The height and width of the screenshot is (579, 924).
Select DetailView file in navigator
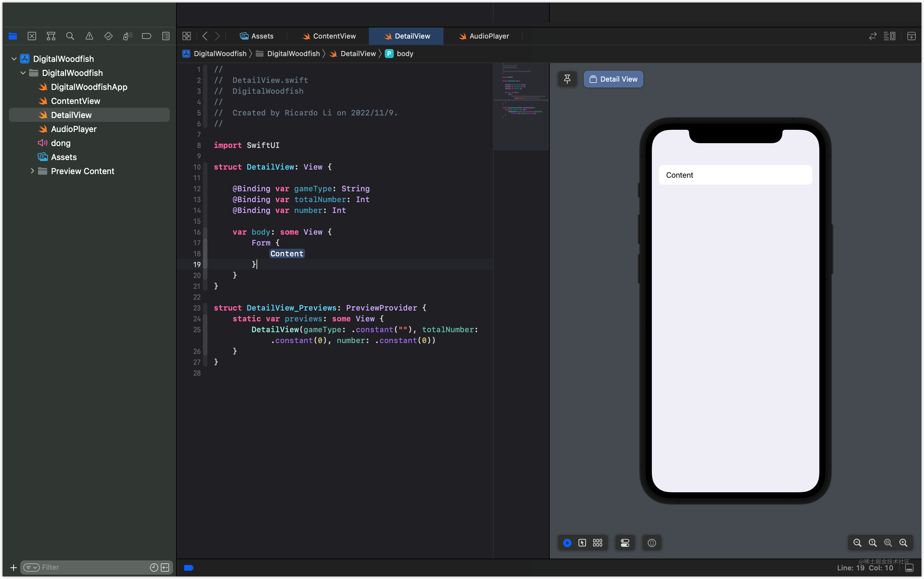click(x=89, y=115)
